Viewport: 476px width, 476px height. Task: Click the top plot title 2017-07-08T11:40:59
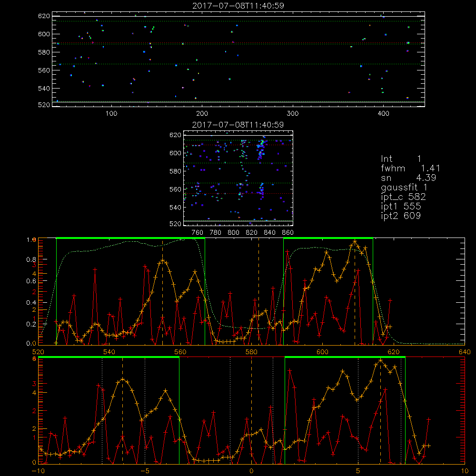[238, 6]
